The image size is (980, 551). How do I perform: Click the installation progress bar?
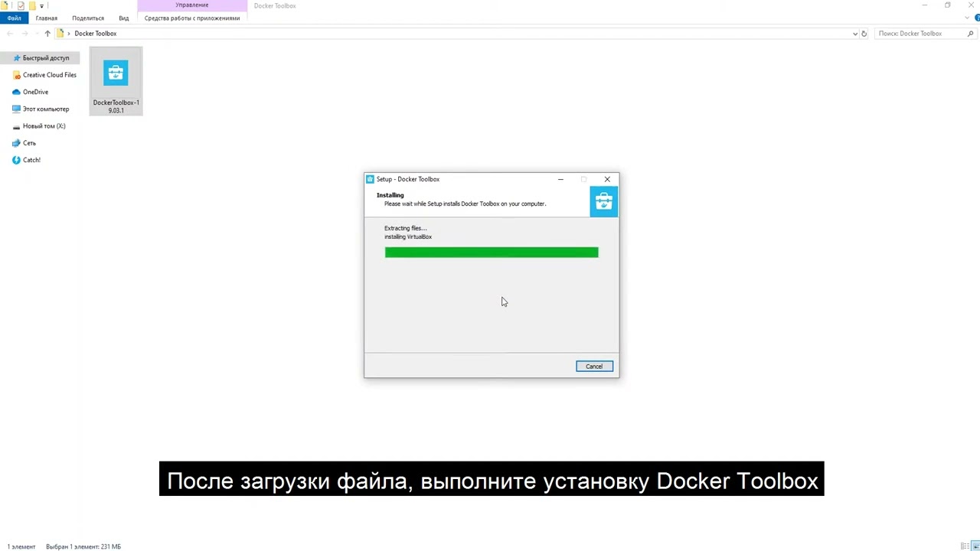click(x=492, y=253)
